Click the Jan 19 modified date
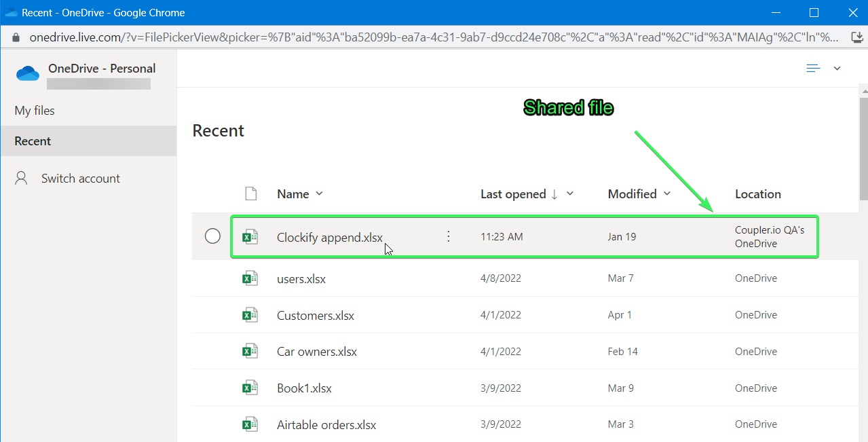 tap(622, 237)
